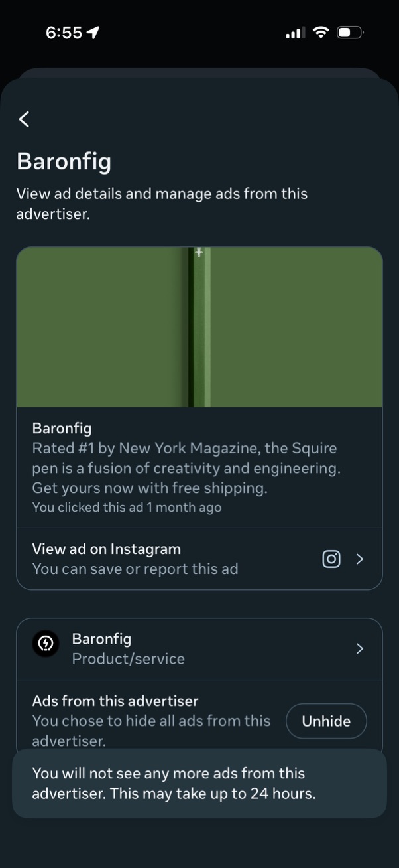Tap the location arrow in the status bar
Image resolution: width=399 pixels, height=868 pixels.
[93, 31]
